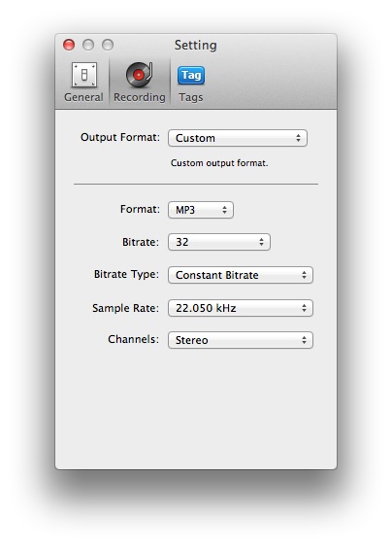392x546 pixels.
Task: Click the gray zoom window button
Action: tap(108, 45)
